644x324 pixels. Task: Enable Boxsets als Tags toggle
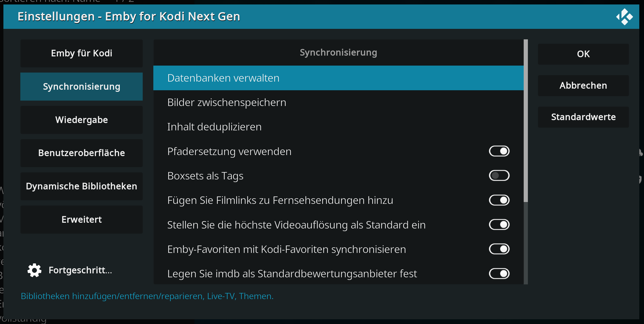tap(499, 176)
